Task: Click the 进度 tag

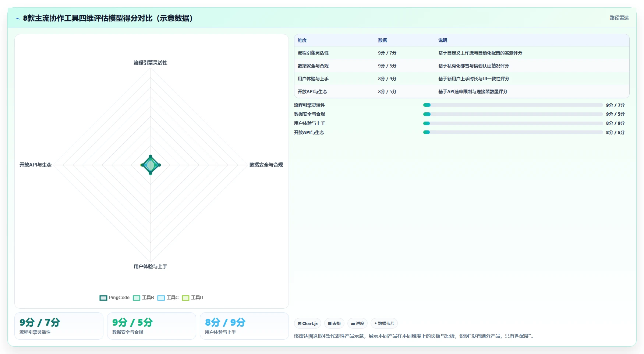Action: 357,323
